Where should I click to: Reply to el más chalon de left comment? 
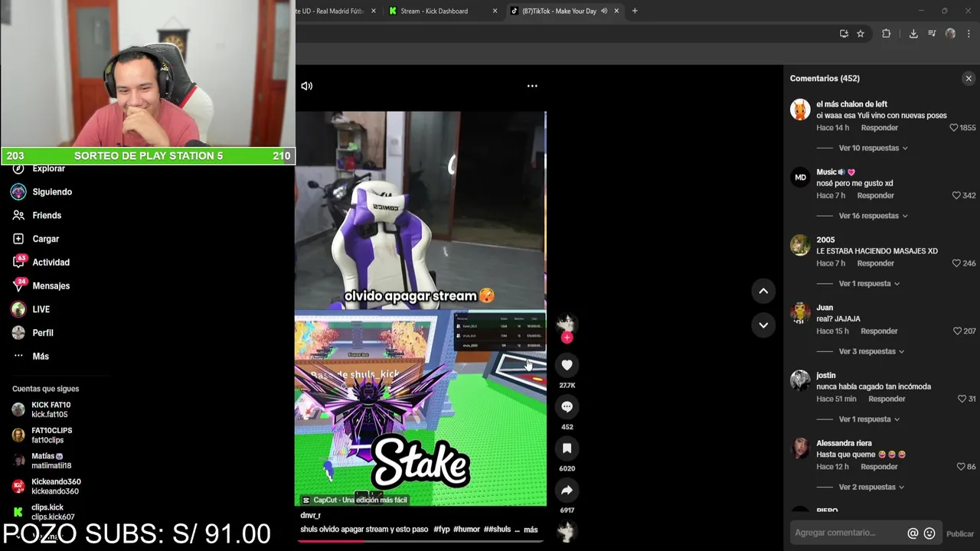tap(879, 128)
